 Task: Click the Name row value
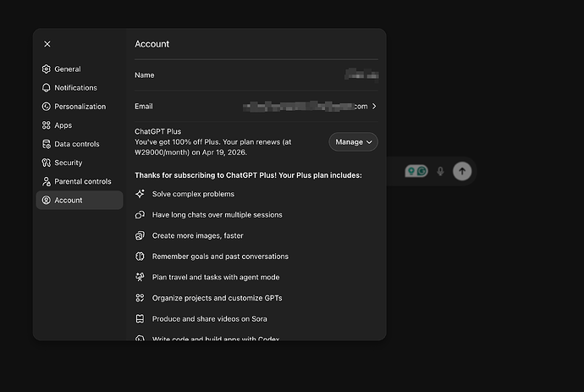(x=361, y=75)
